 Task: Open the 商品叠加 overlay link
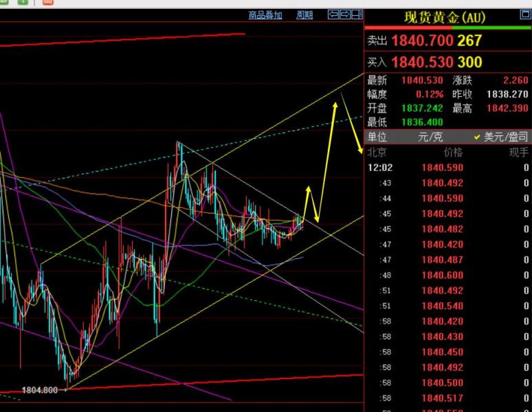(265, 15)
